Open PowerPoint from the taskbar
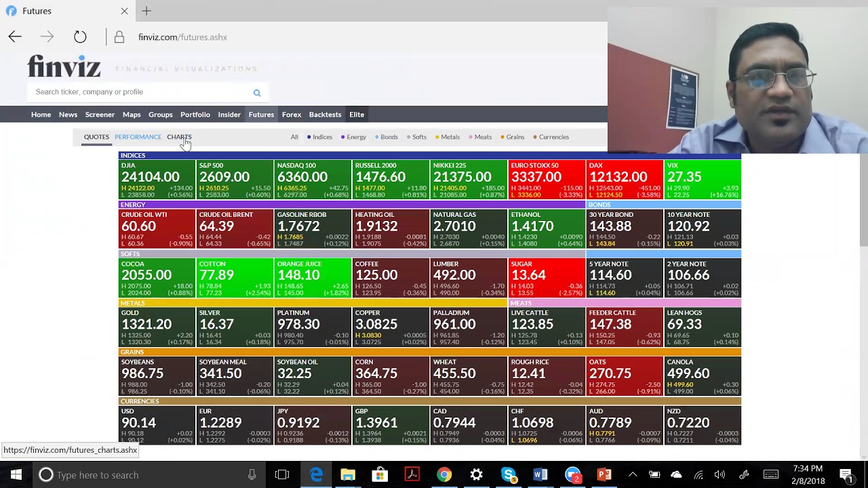The height and width of the screenshot is (488, 868). click(x=604, y=474)
